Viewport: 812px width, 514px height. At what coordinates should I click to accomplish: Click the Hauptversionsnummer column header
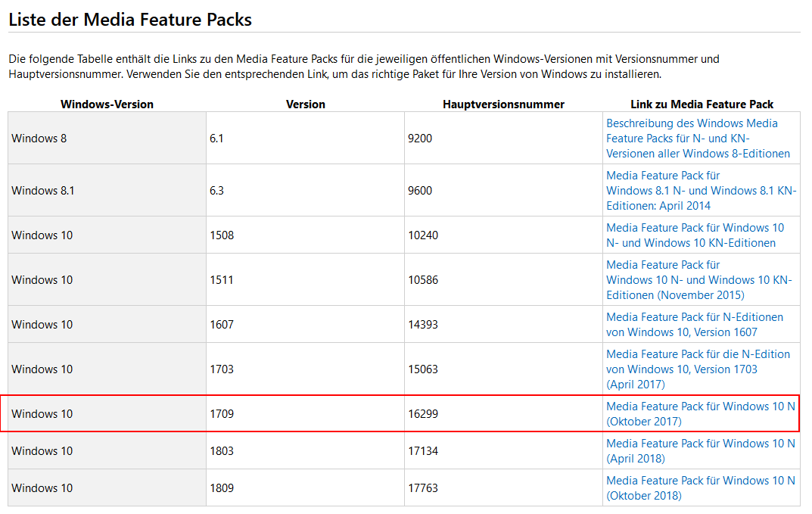(x=503, y=104)
